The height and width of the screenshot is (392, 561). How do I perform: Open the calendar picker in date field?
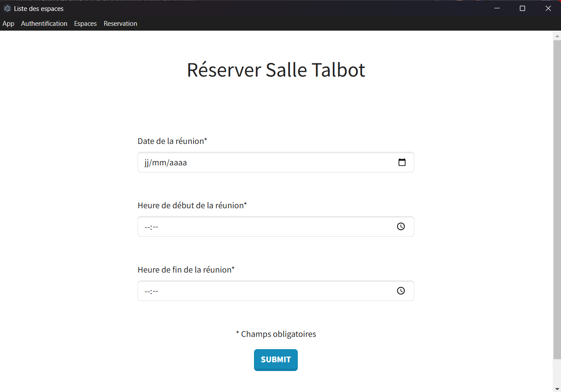(x=402, y=162)
